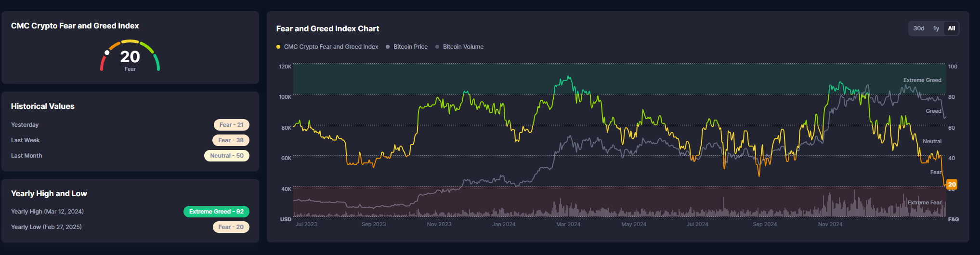
Task: Click the 'Yesterday' label
Action: click(25, 125)
